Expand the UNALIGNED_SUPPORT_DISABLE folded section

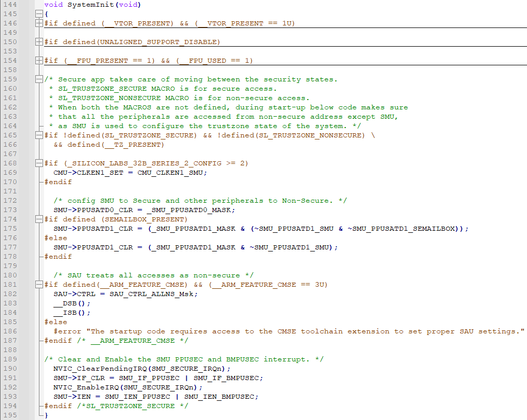tap(38, 42)
